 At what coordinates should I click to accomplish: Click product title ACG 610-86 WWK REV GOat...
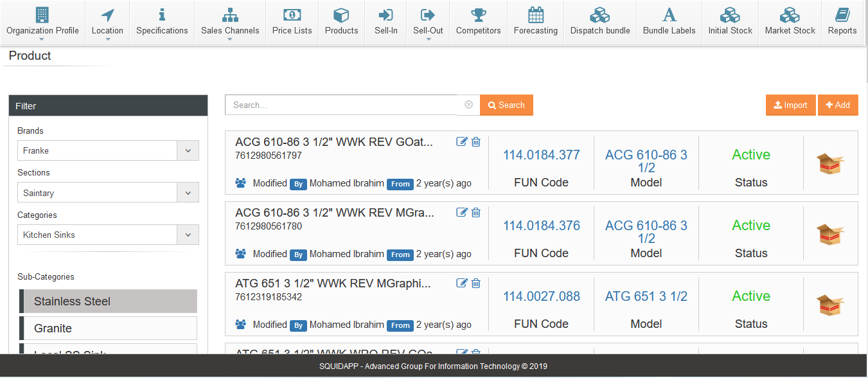(x=334, y=142)
